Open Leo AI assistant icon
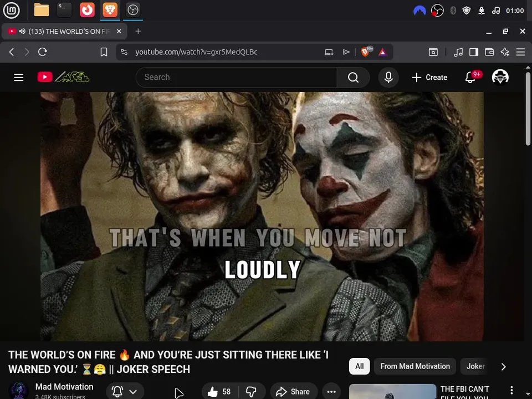532x399 pixels. click(x=505, y=52)
